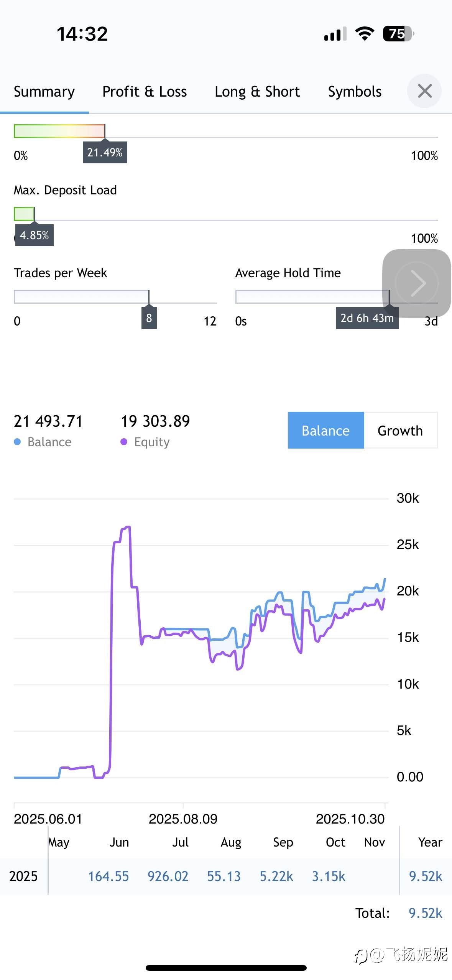The image size is (452, 980).
Task: Select the September profit value 5.22k
Action: (x=276, y=876)
